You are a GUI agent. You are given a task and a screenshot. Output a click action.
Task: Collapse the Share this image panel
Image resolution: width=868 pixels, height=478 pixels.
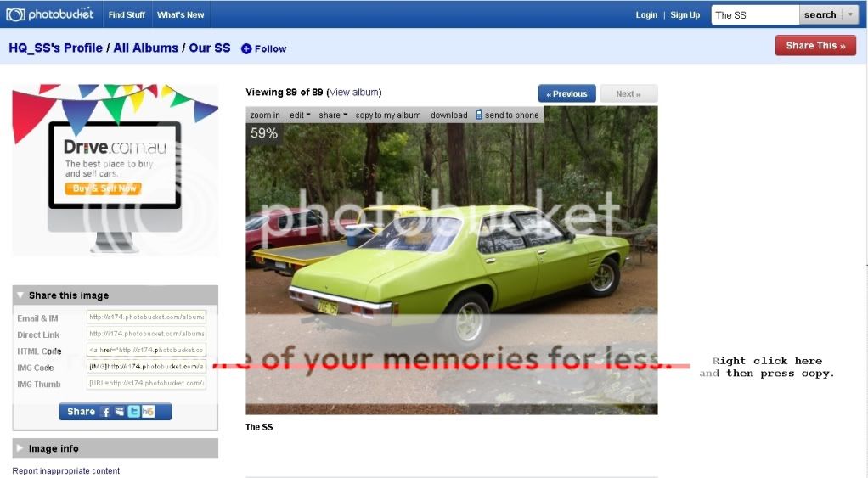pos(20,295)
